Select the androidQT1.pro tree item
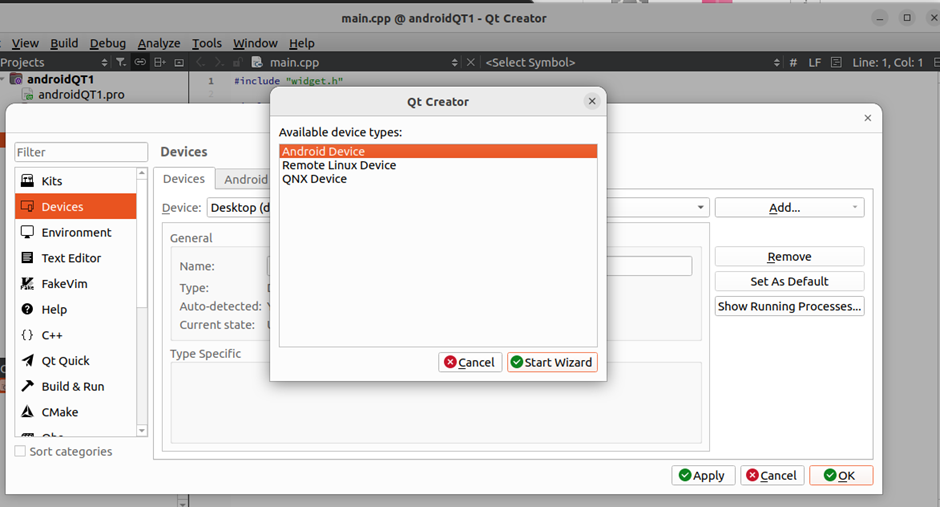 pyautogui.click(x=82, y=95)
